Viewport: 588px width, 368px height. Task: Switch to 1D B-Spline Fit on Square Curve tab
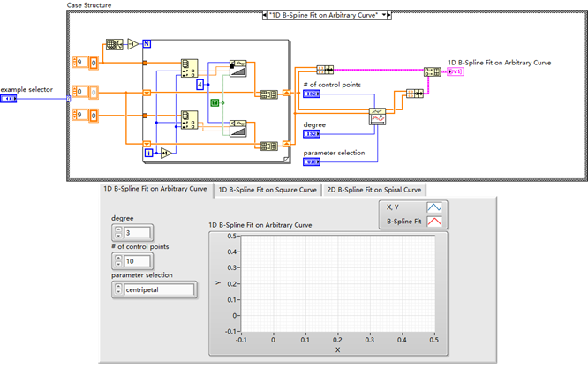tap(267, 189)
